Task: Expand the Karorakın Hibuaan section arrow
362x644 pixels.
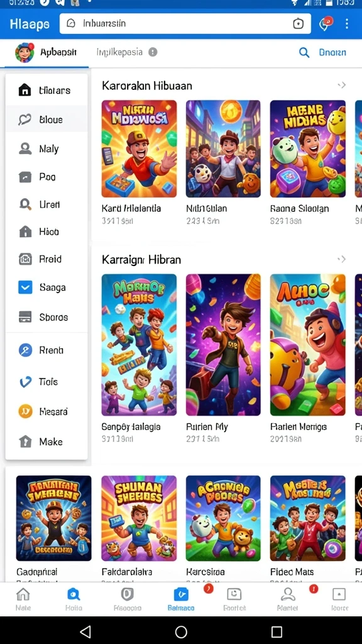Action: pyautogui.click(x=341, y=85)
